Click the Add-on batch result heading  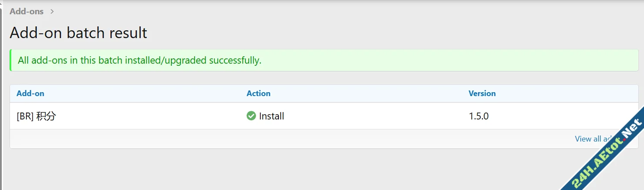(x=78, y=33)
